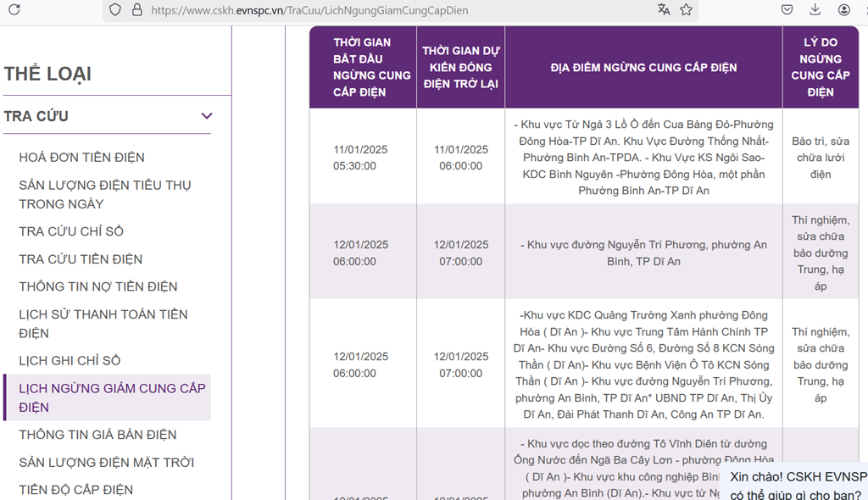Click the site security padlock icon
The width and height of the screenshot is (868, 500).
coord(137,10)
